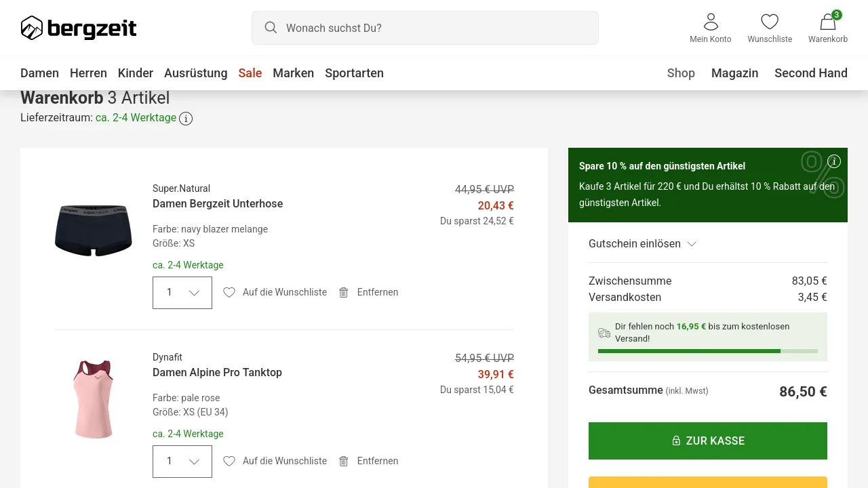Switch to the Shop tab
Screen dimensions: 868x488
[681, 73]
